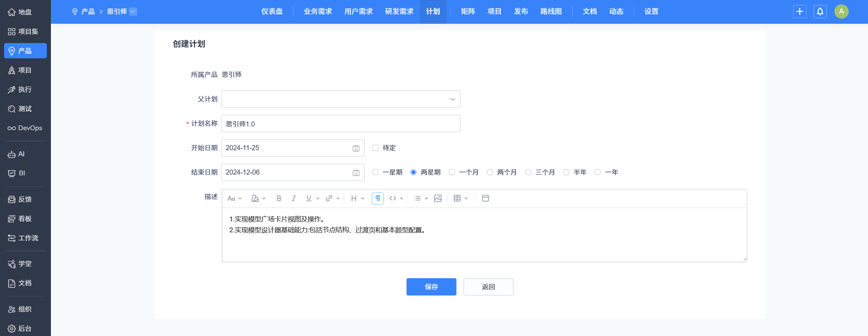Select the 半年 radio option
Image resolution: width=868 pixels, height=336 pixels.
(x=566, y=172)
